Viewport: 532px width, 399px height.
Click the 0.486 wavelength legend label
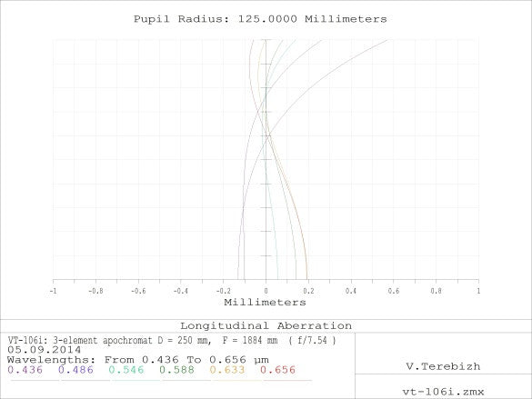75,370
